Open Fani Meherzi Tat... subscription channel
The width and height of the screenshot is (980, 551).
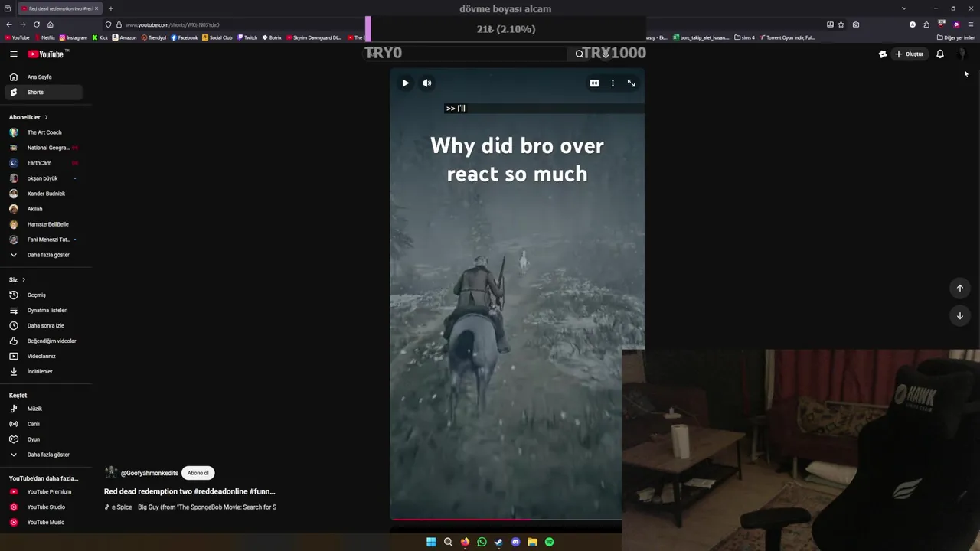[44, 240]
